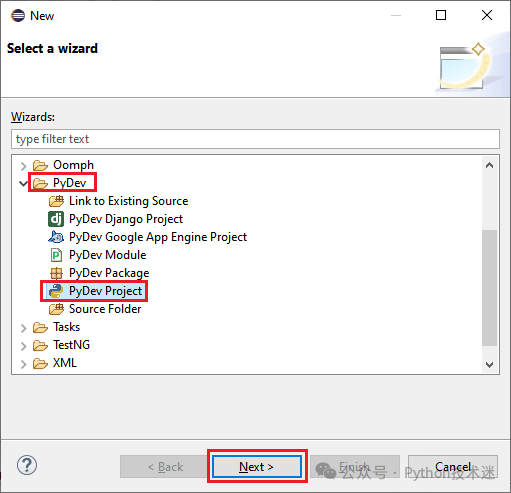The width and height of the screenshot is (511, 493).
Task: Click the Django project icon
Action: tap(56, 219)
